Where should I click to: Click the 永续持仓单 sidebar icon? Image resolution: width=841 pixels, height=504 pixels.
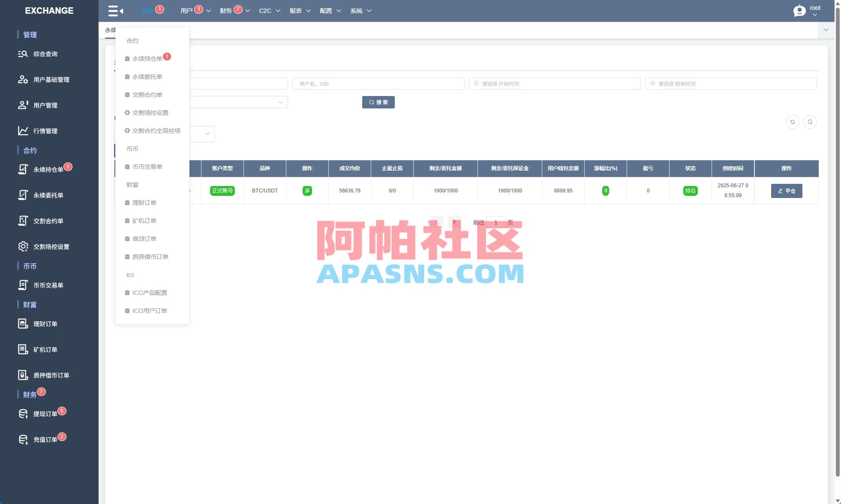[x=23, y=169]
